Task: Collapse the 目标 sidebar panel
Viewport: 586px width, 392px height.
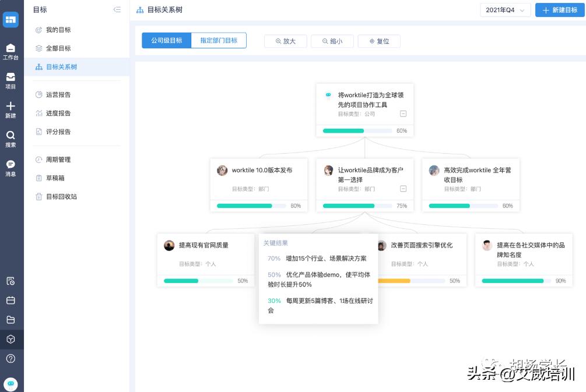Action: point(117,10)
